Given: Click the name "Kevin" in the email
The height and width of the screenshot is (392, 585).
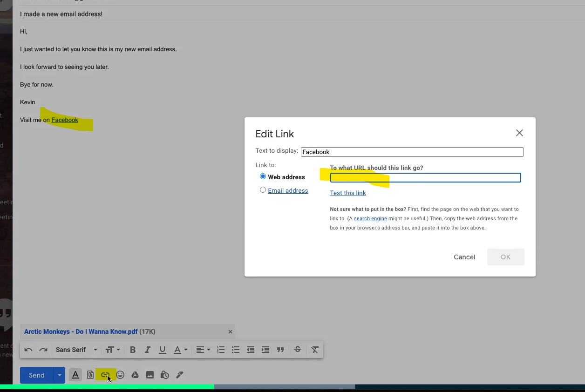Looking at the screenshot, I should click(27, 102).
